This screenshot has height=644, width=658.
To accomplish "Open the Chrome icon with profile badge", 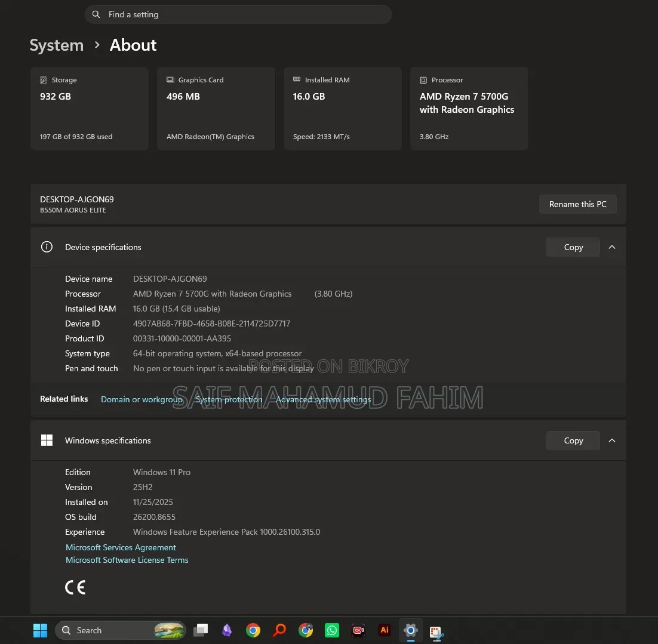I will click(306, 630).
